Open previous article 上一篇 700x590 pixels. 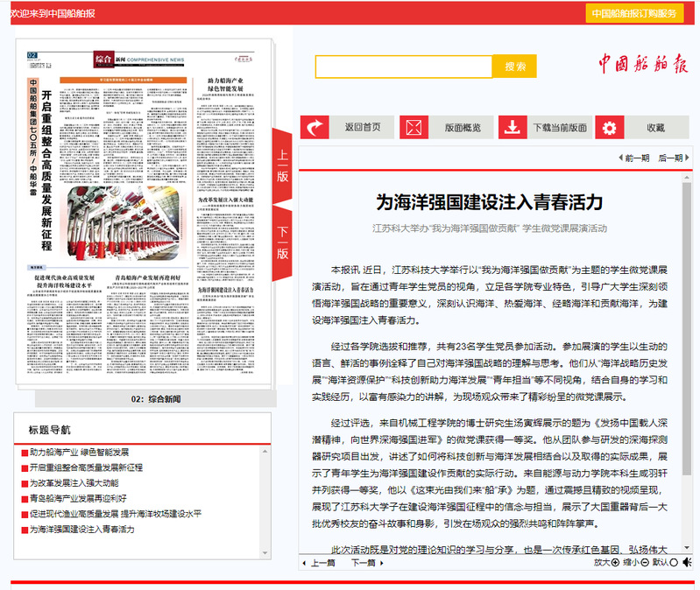[x=318, y=562]
